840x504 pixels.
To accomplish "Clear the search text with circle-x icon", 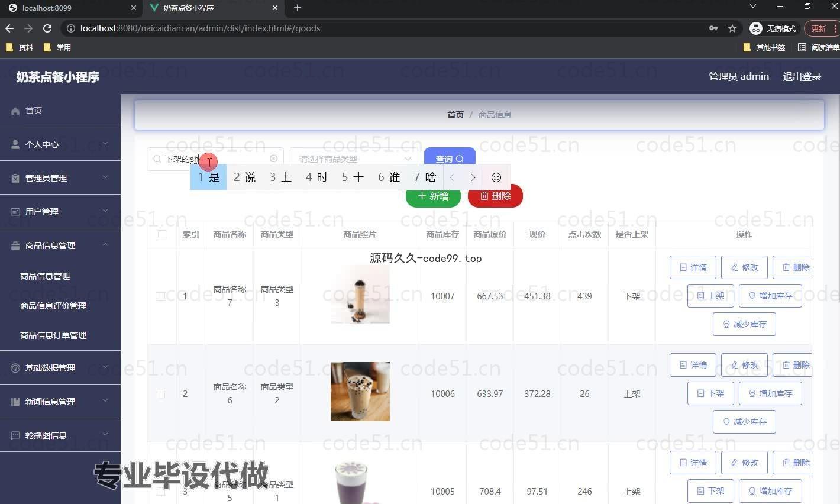I will [273, 159].
